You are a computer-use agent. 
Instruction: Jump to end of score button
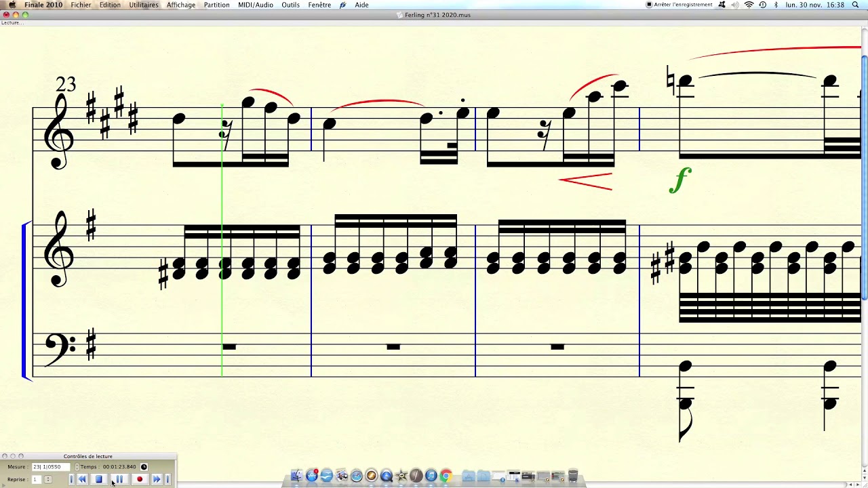[x=167, y=479]
